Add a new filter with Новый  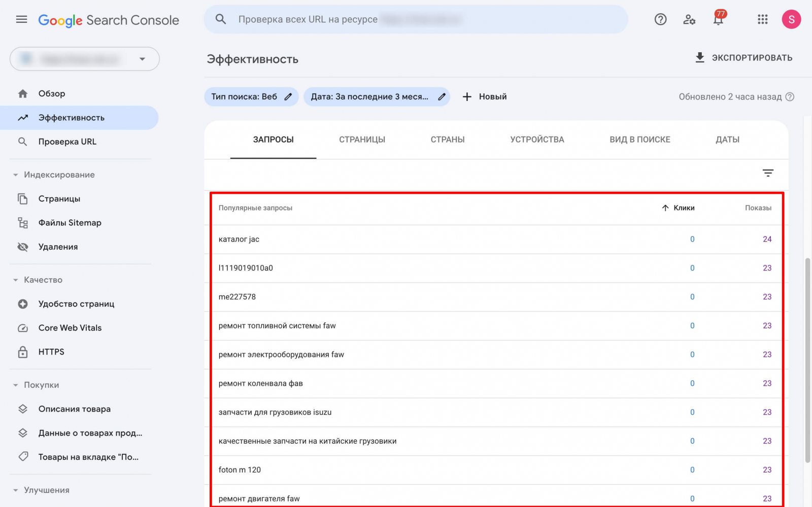485,97
